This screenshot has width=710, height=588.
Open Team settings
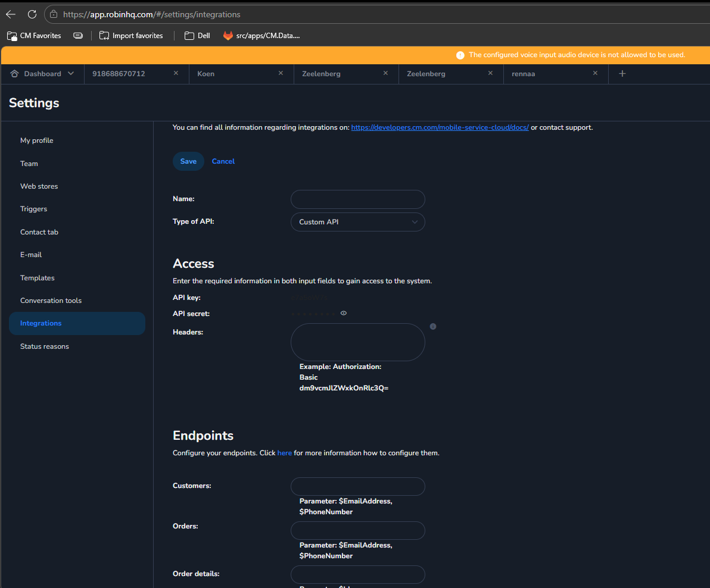[29, 164]
